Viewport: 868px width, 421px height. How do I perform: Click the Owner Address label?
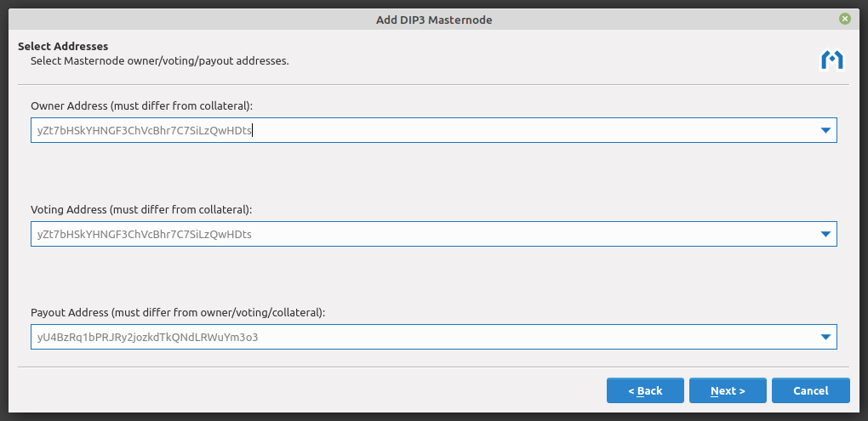pos(141,105)
